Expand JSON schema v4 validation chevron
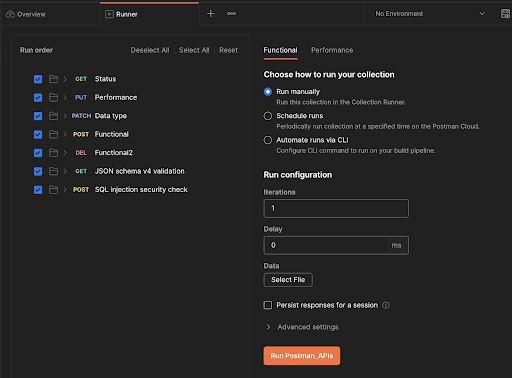 (65, 171)
